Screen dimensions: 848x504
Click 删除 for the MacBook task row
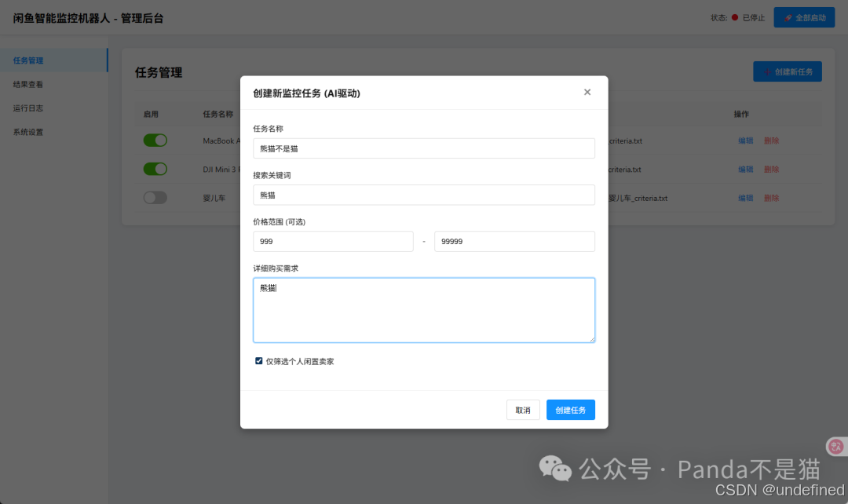click(771, 141)
